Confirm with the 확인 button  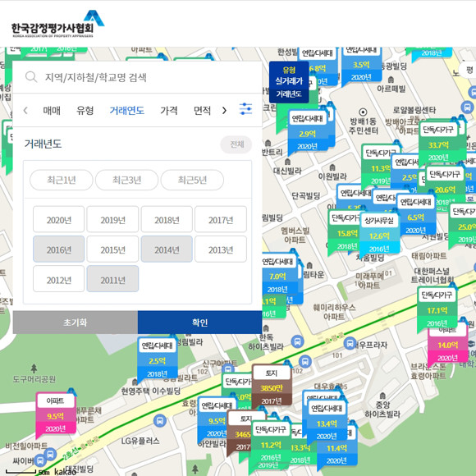(199, 322)
